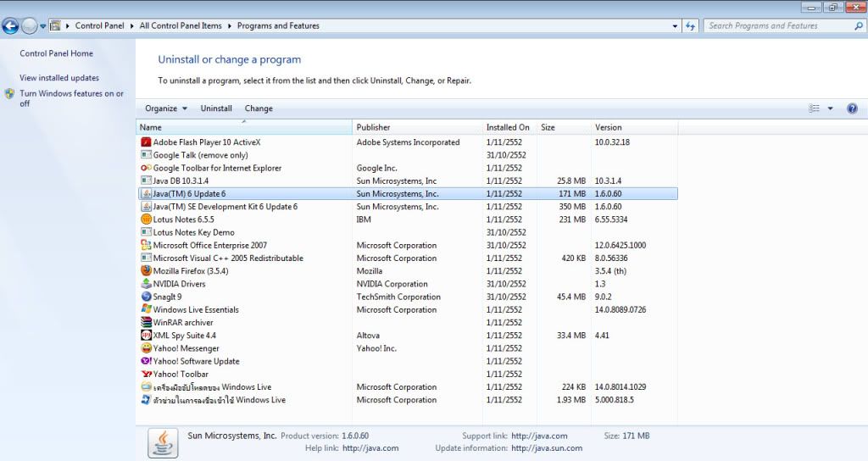Open the address bar history dropdown
The width and height of the screenshot is (868, 461).
675,26
